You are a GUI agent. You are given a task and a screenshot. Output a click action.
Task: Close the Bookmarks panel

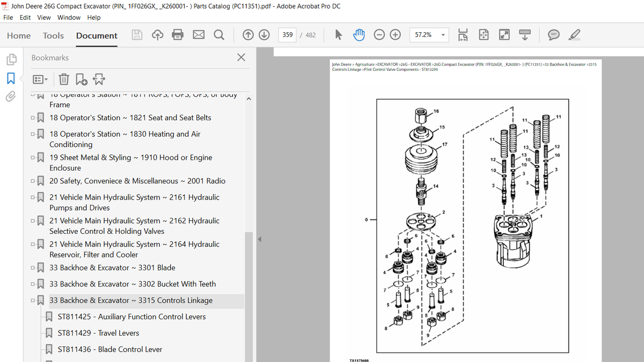241,57
